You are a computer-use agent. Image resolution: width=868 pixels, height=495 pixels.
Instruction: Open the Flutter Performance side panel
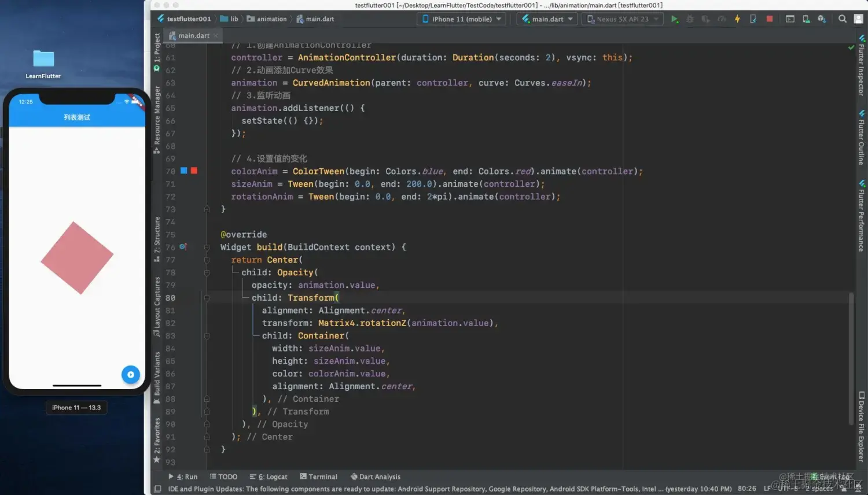[x=861, y=216]
